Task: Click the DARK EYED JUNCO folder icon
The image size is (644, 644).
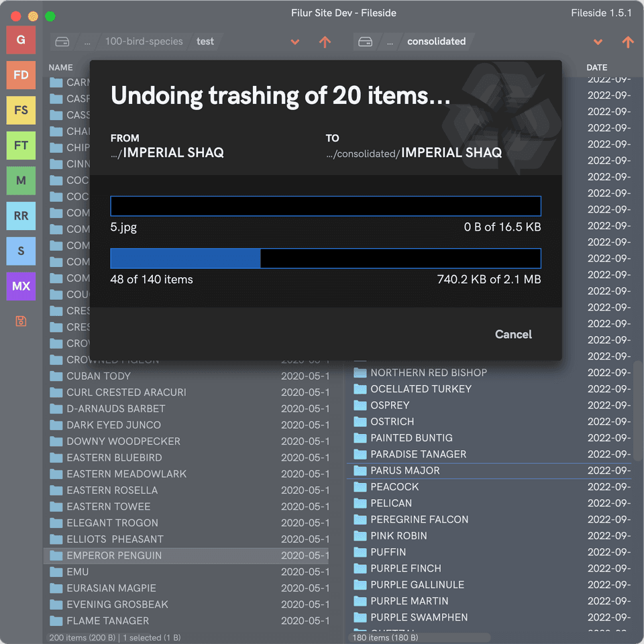Action: (56, 425)
